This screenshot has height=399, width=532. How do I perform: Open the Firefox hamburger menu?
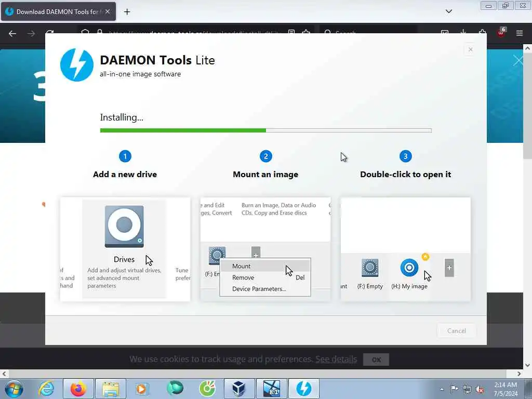[x=519, y=33]
